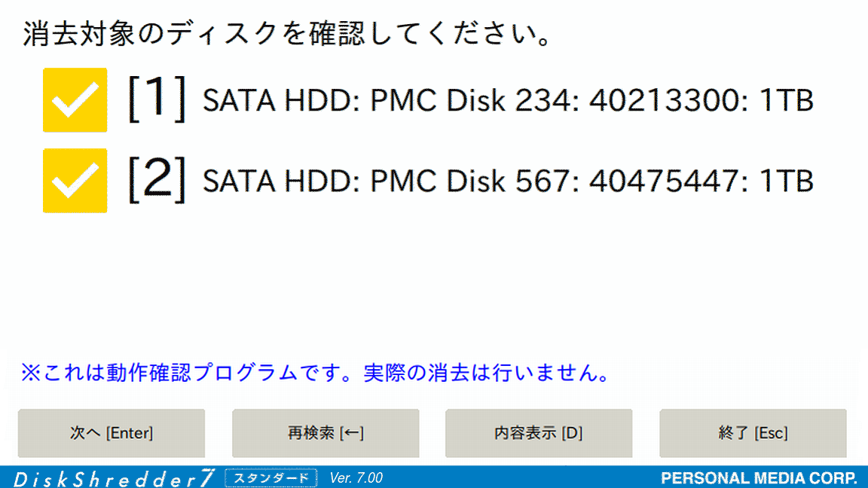Open disk contents with 内容表示 [D]
This screenshot has width=868, height=488.
click(x=539, y=433)
